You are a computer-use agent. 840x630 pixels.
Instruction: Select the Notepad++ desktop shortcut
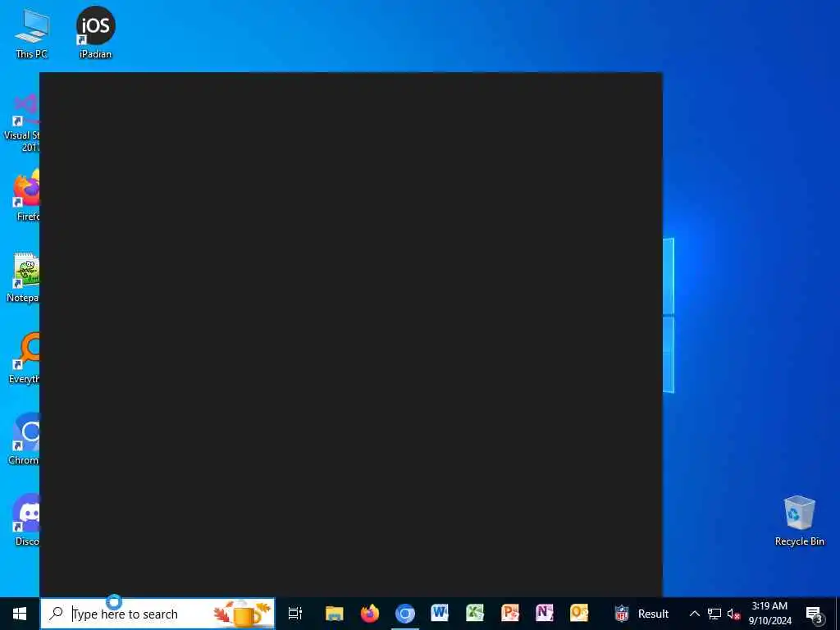(x=24, y=277)
